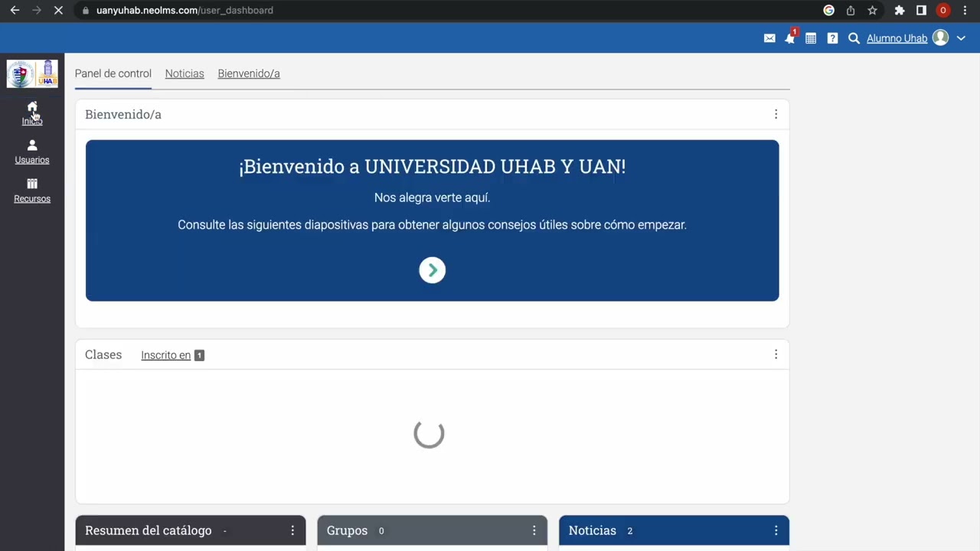Click the Noticias widget header title
Viewport: 980px width, 551px height.
pos(592,530)
